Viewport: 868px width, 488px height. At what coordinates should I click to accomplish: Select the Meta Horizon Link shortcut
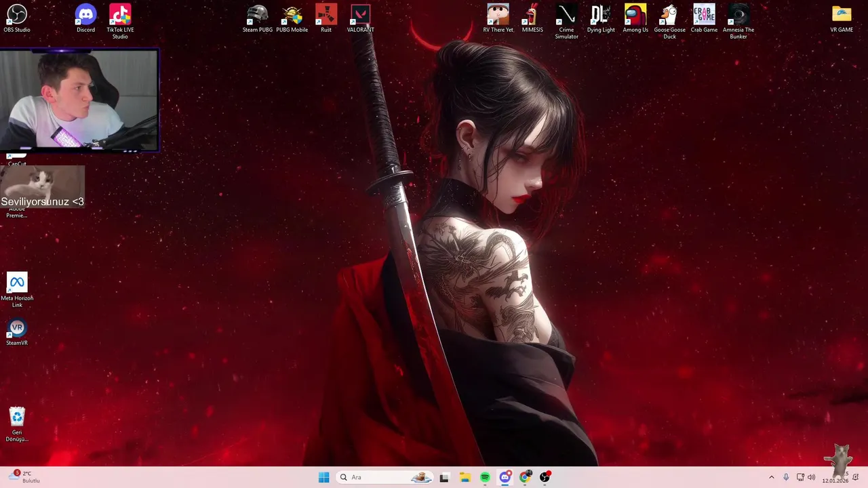[x=17, y=290]
